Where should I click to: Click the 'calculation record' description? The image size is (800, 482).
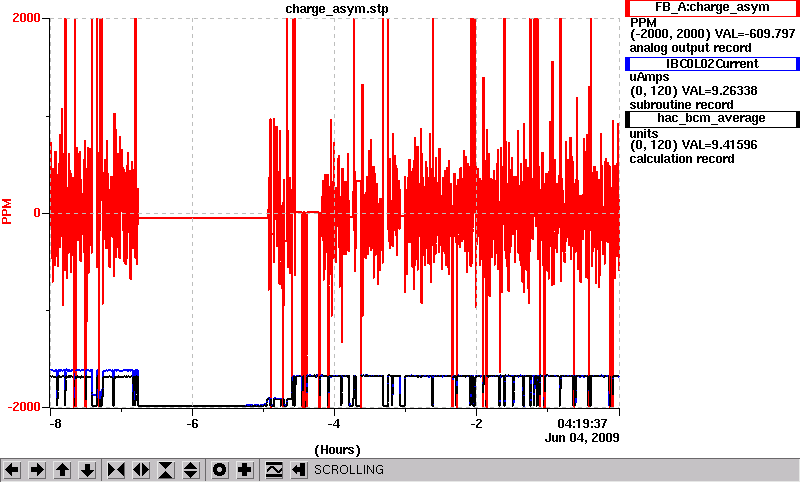coord(682,159)
